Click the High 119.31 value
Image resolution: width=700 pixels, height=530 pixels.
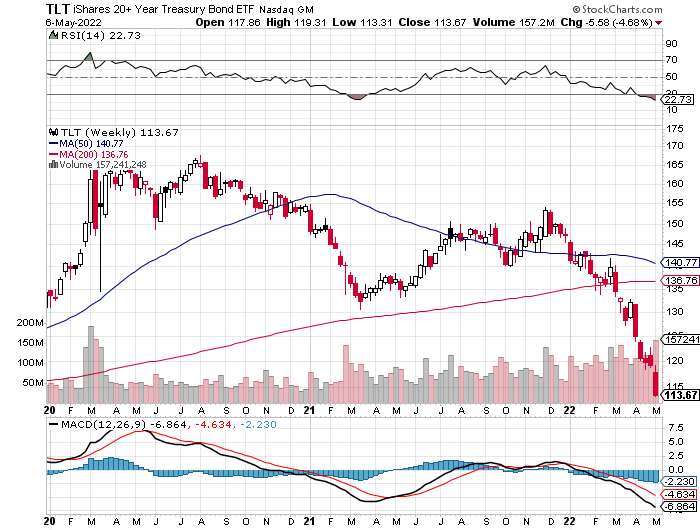(296, 22)
